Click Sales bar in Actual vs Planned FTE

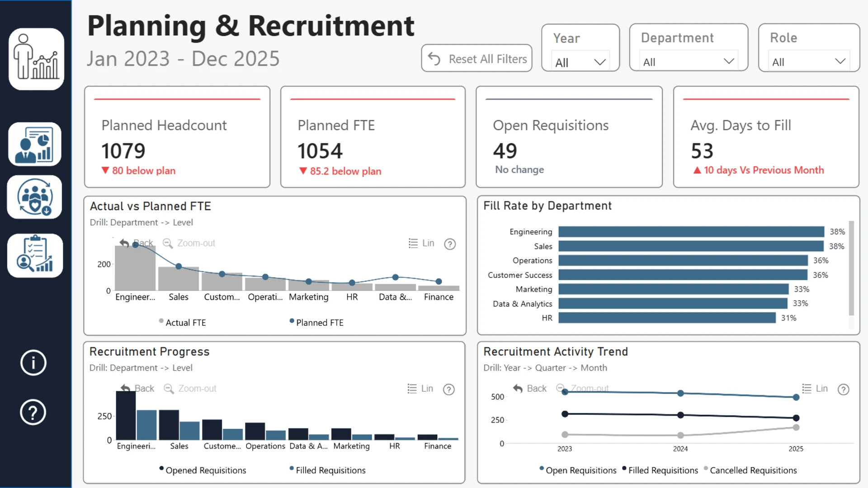179,279
